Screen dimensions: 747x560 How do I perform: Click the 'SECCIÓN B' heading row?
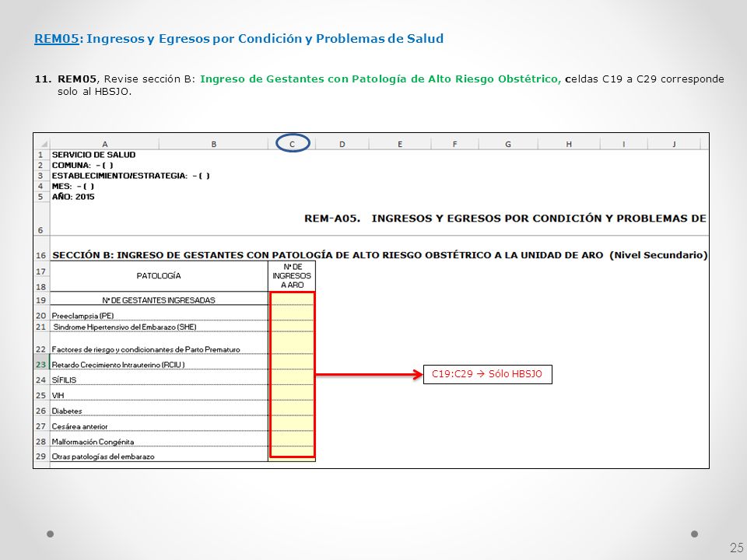(x=380, y=255)
